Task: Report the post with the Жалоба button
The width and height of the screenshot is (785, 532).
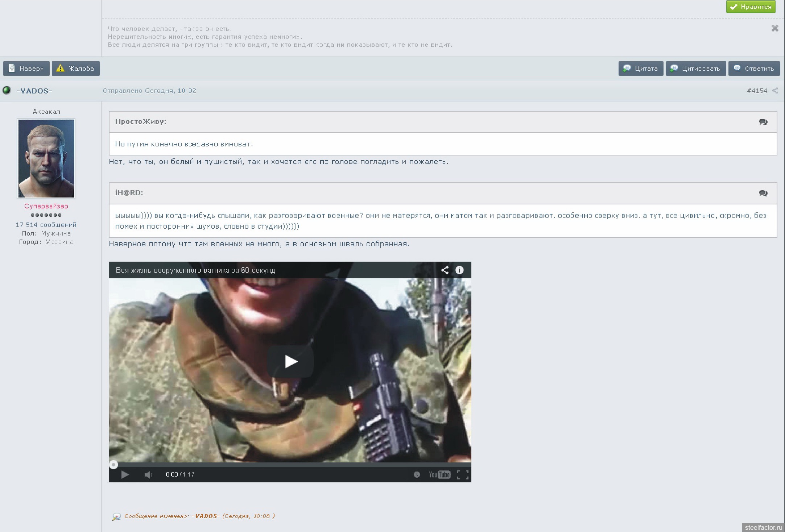Action: pyautogui.click(x=76, y=68)
